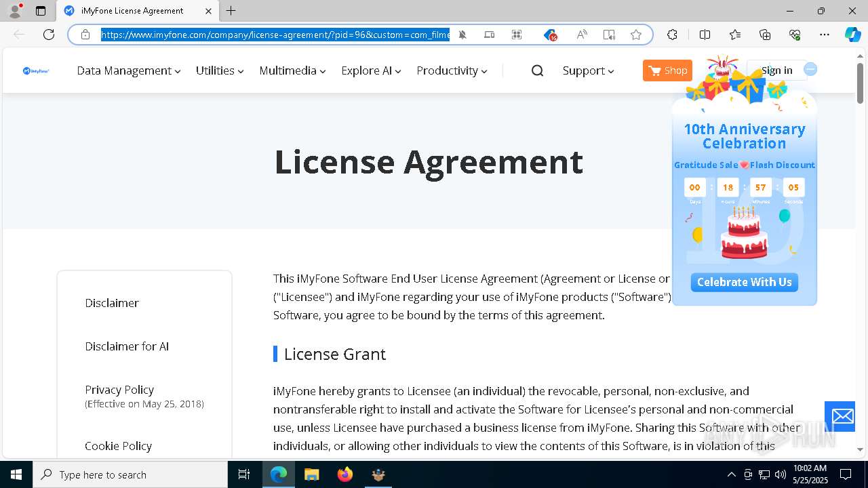Expand the Multimedia menu

click(292, 70)
